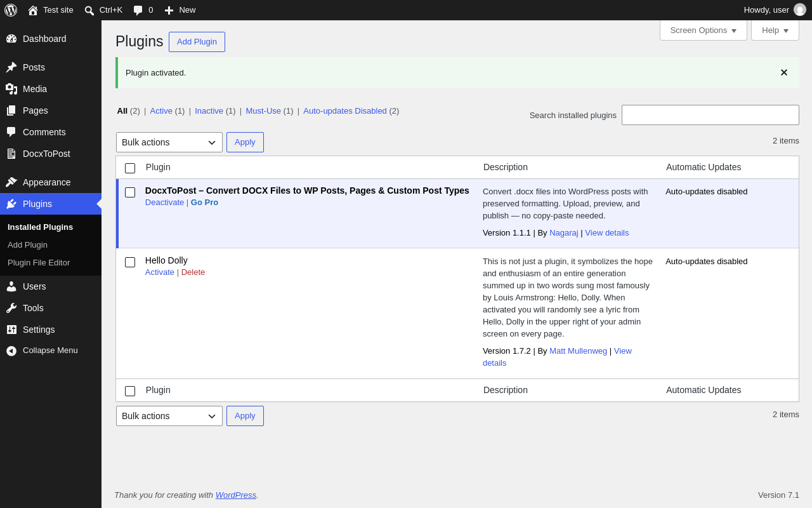Select the Posts pushpin icon
This screenshot has width=812, height=508.
(x=11, y=67)
